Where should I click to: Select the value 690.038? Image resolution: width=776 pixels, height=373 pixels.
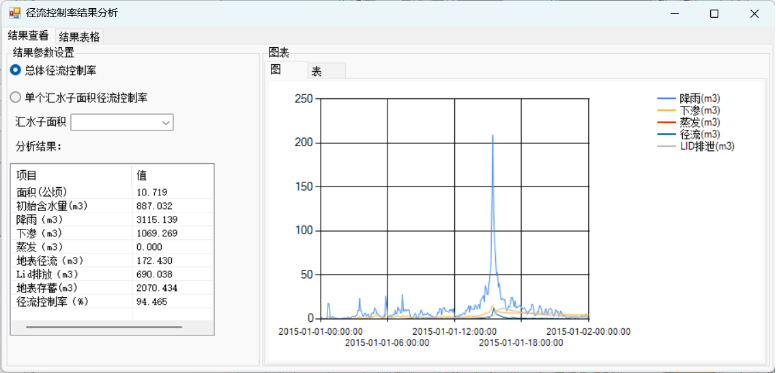(154, 274)
